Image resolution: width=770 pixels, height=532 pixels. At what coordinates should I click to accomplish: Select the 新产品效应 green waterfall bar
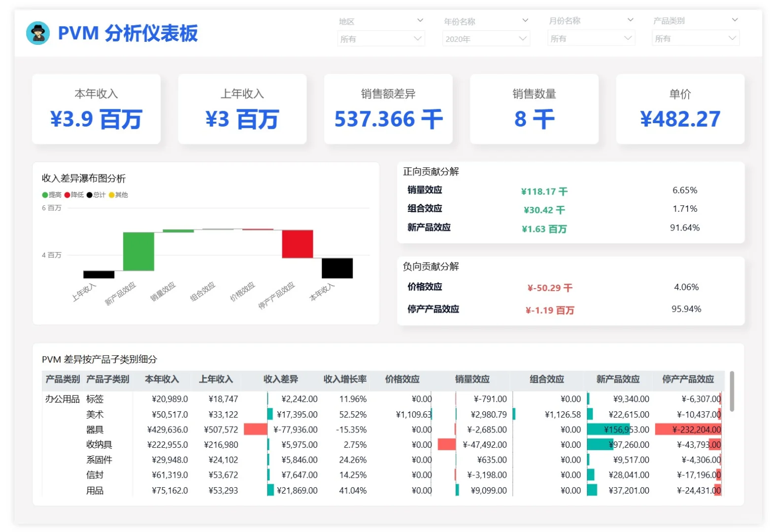click(138, 251)
